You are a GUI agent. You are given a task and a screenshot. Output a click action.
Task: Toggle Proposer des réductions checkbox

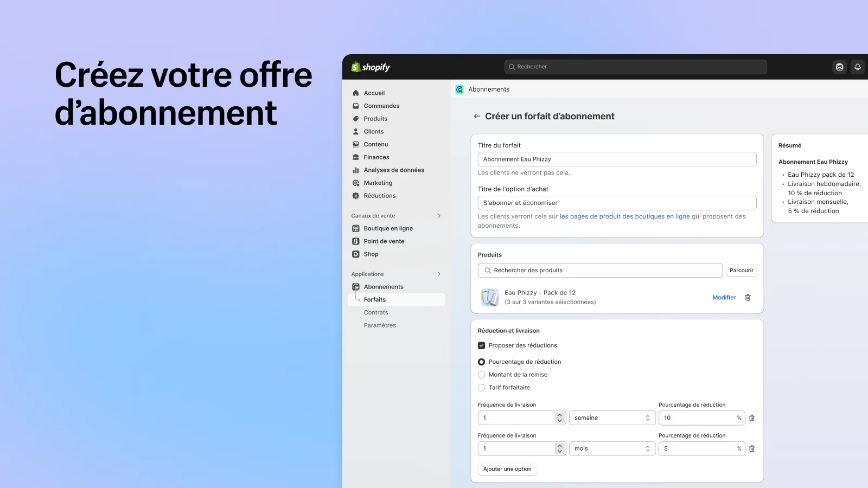point(481,345)
